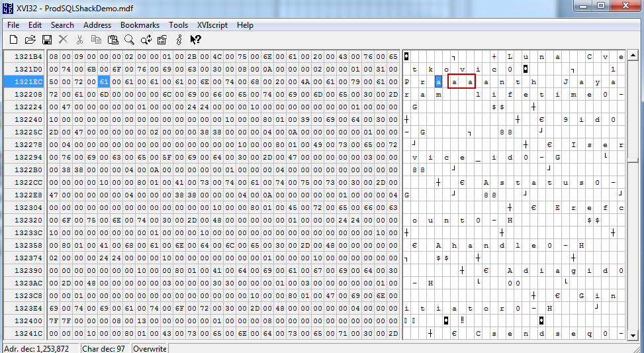Image resolution: width=644 pixels, height=353 pixels.
Task: Open the XVIscript menu
Action: pos(212,25)
